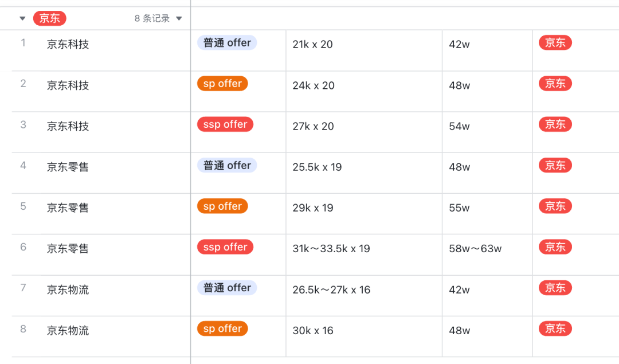This screenshot has width=619, height=364.
Task: Select the 普通 offer tag in row 1
Action: [x=226, y=42]
